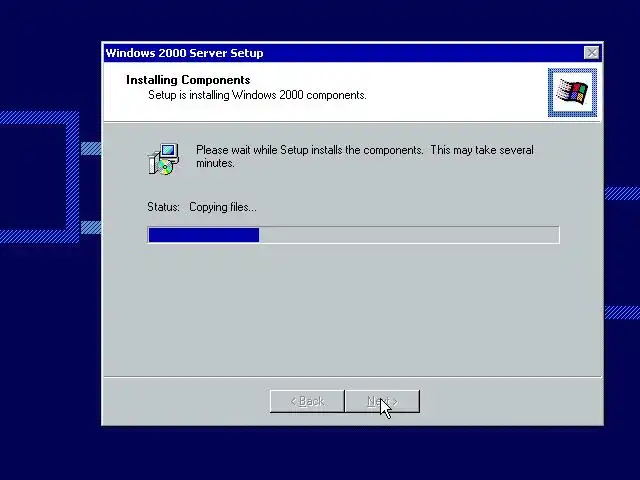
Task: Click the disabled Back button
Action: [307, 401]
